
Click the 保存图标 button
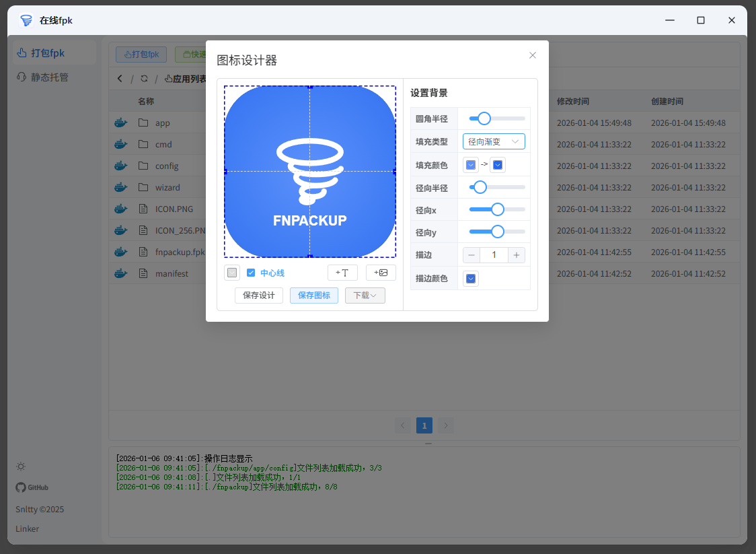[314, 296]
